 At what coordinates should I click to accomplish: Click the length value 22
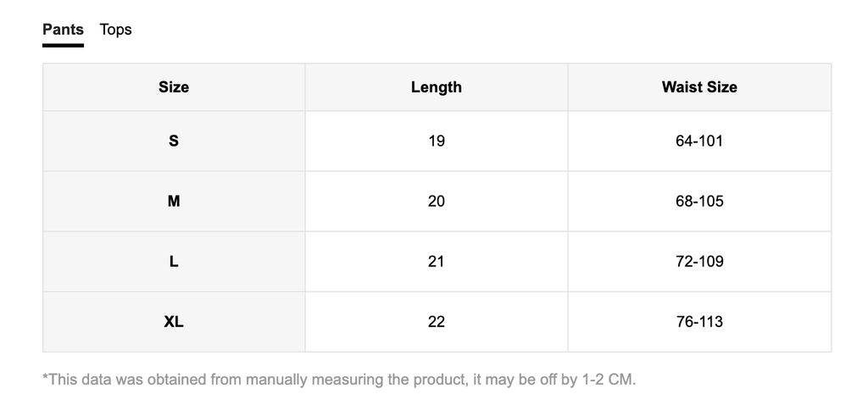point(436,322)
